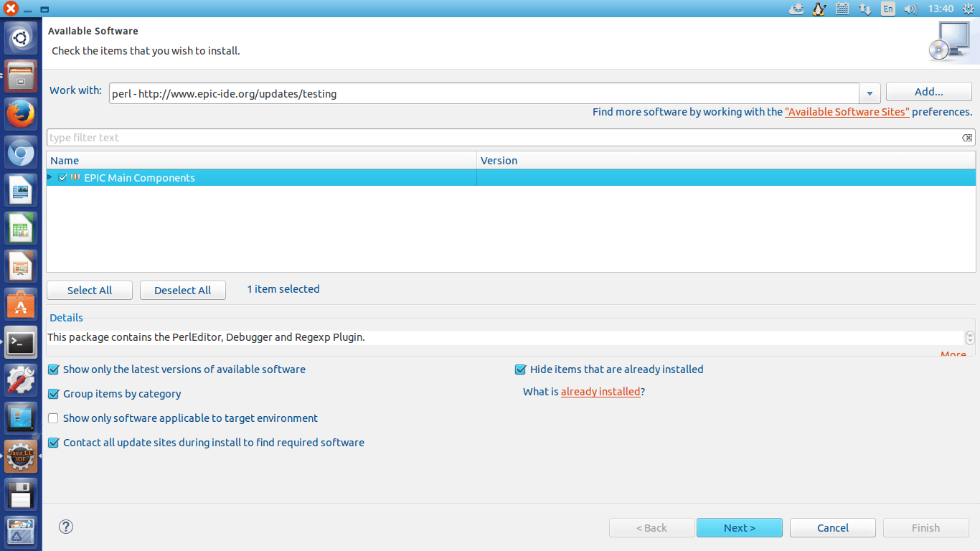Click the Details text scroll stepper
The width and height of the screenshot is (980, 551).
click(x=970, y=337)
